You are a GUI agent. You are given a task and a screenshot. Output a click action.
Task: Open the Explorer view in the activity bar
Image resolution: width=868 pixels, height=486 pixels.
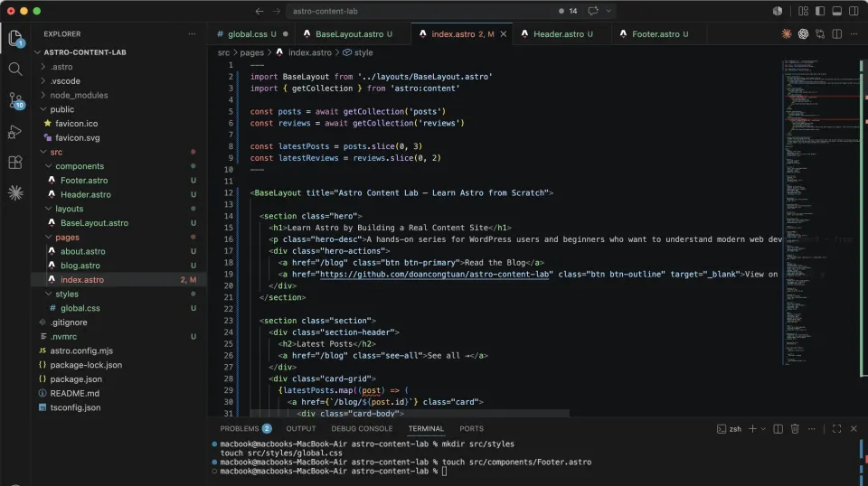15,38
